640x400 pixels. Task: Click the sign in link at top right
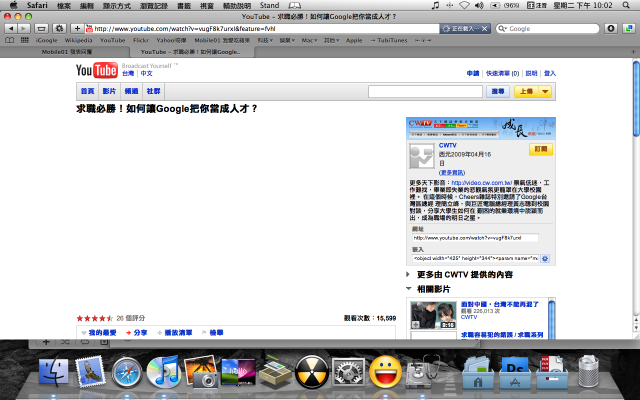(550, 73)
